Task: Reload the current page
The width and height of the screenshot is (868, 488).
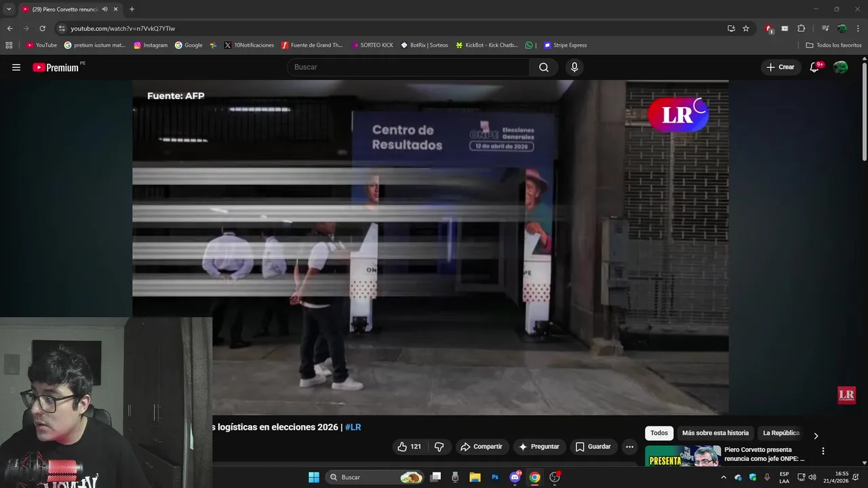Action: click(x=42, y=28)
